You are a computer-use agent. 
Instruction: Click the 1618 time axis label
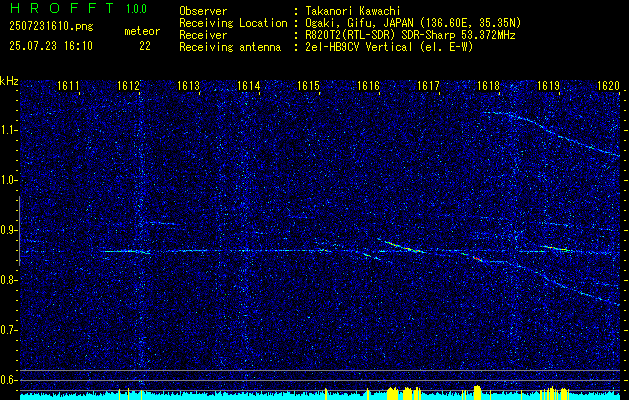(x=488, y=85)
